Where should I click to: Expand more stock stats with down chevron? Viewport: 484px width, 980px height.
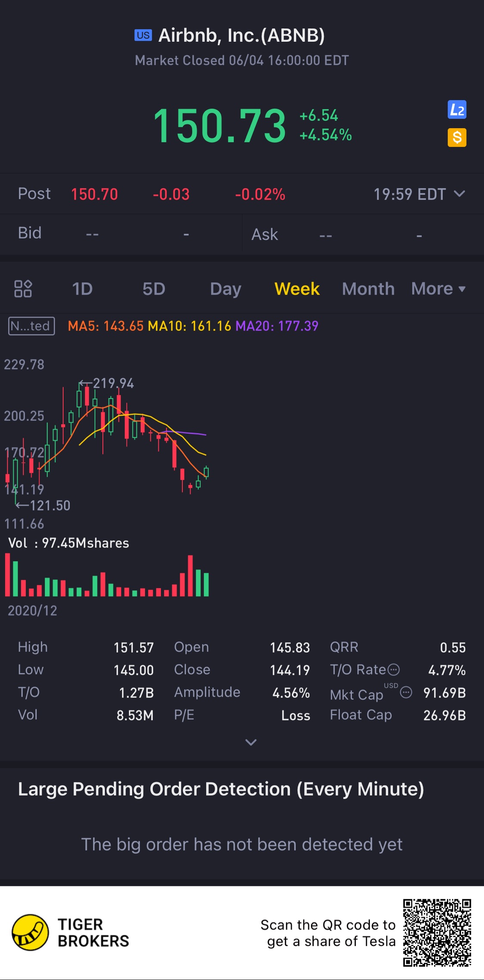[x=251, y=742]
